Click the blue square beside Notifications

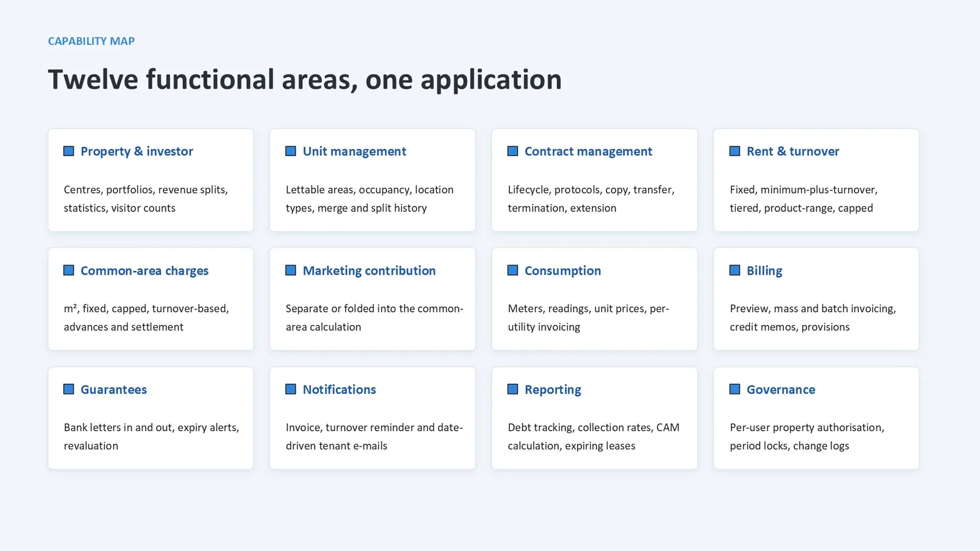point(291,389)
